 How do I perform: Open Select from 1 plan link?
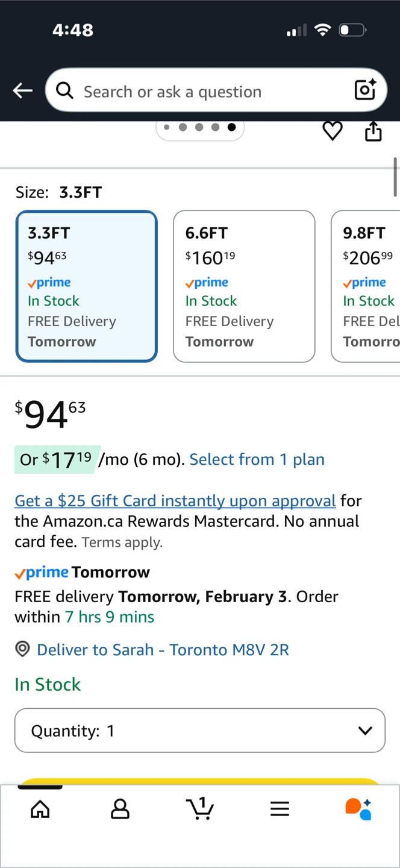pyautogui.click(x=257, y=459)
